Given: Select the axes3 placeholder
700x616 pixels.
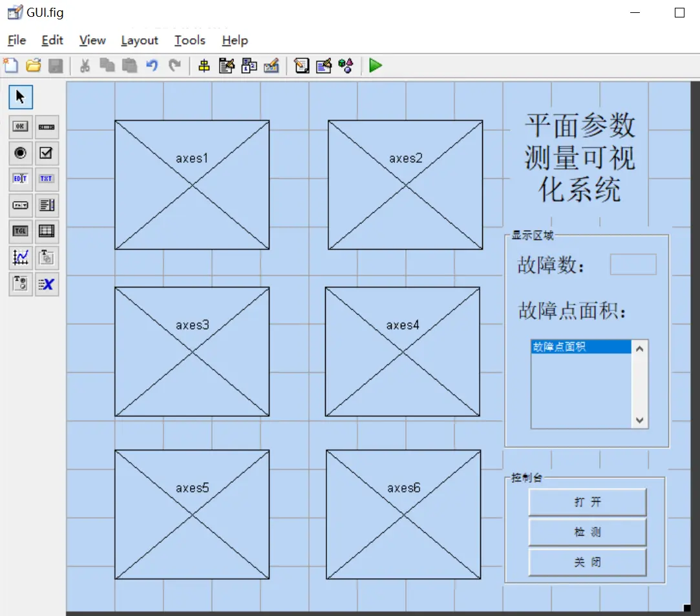Looking at the screenshot, I should click(x=192, y=352).
